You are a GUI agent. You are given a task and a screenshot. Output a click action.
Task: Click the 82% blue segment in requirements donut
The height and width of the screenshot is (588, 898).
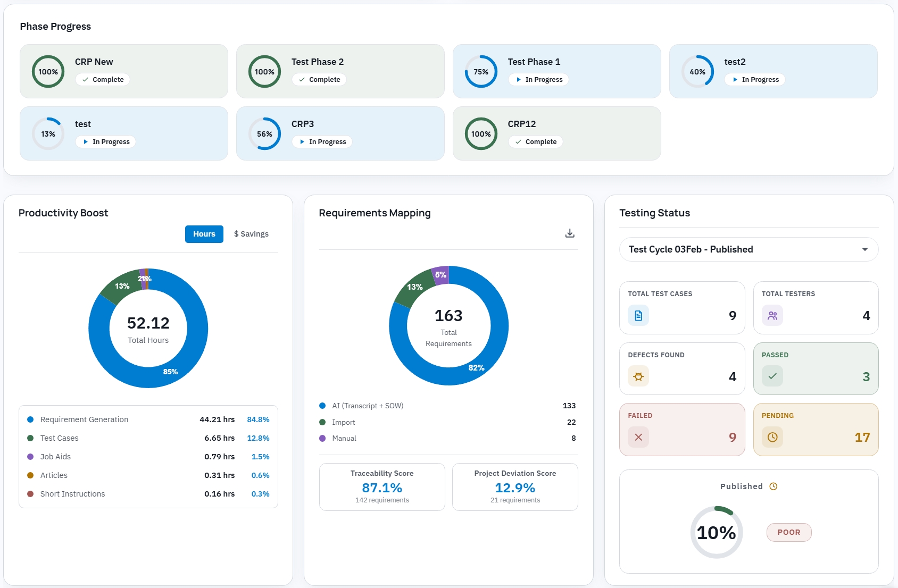[x=476, y=368]
